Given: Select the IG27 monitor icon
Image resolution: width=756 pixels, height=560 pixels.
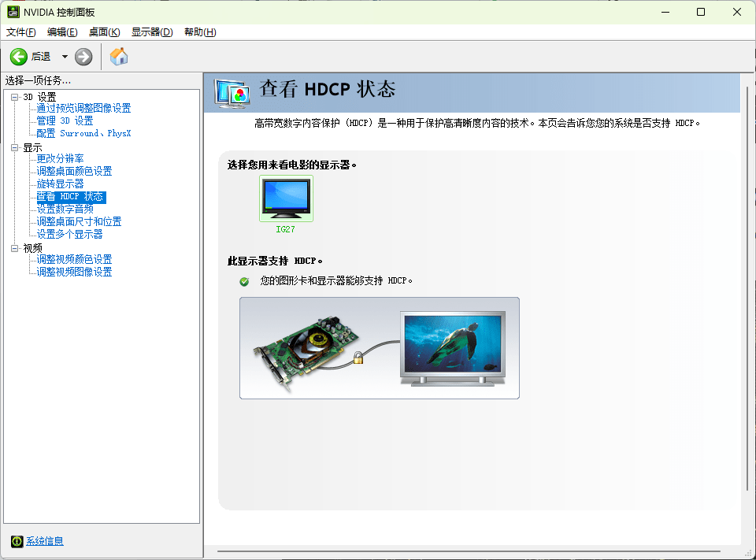Looking at the screenshot, I should coord(286,198).
